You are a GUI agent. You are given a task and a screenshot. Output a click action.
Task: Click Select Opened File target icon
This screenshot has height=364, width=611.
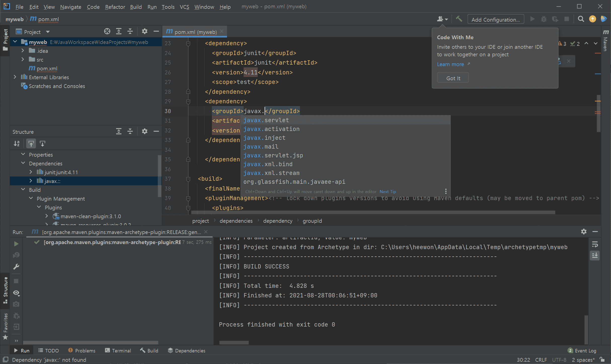click(107, 31)
